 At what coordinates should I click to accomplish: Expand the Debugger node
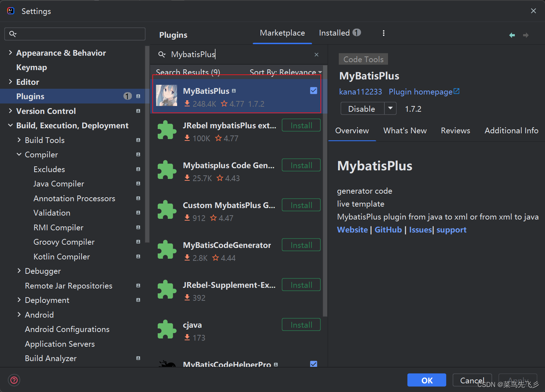(x=19, y=271)
